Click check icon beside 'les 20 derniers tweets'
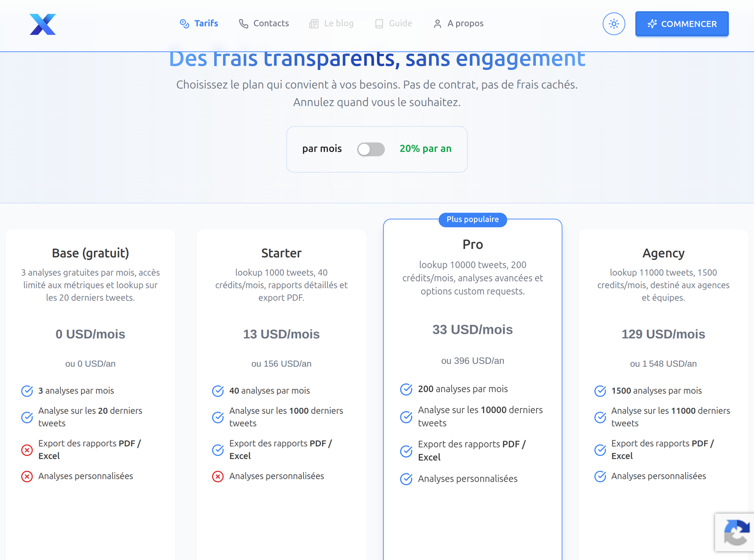The width and height of the screenshot is (754, 560). (x=27, y=417)
